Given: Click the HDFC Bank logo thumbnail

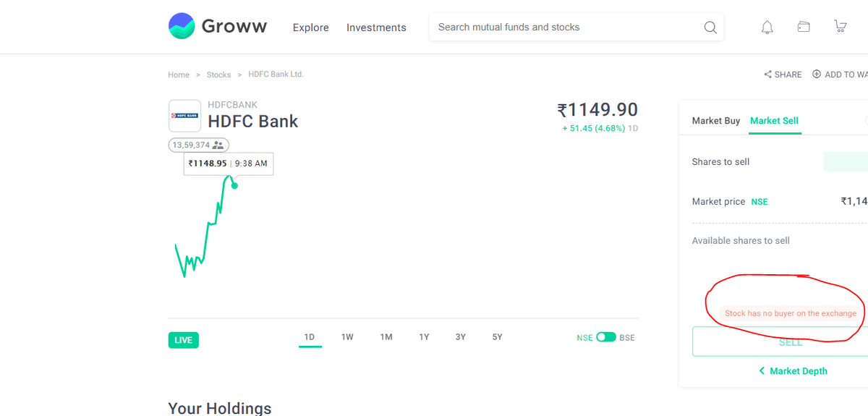Looking at the screenshot, I should click(185, 116).
